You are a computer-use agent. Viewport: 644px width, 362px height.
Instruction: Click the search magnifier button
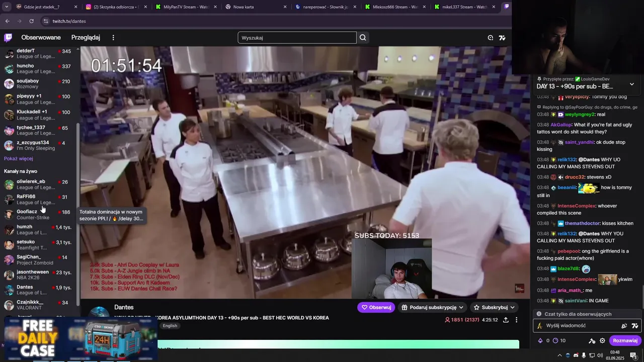pos(363,38)
